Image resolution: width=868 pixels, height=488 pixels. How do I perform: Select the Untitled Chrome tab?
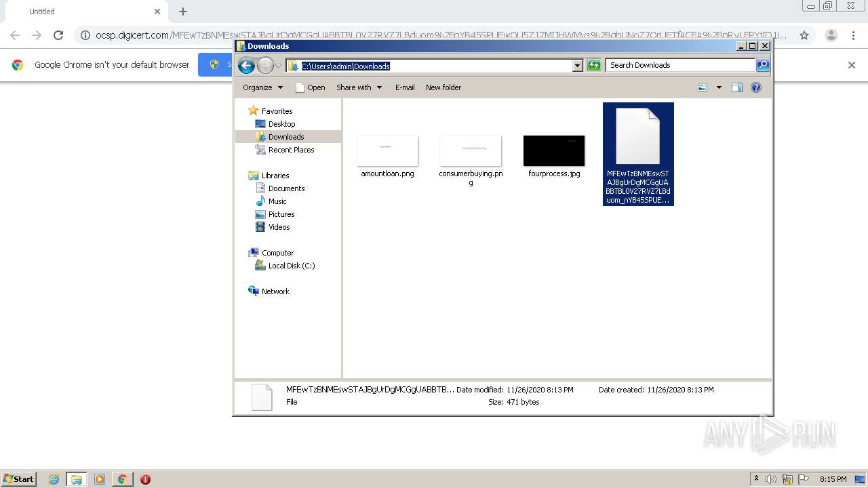[85, 12]
